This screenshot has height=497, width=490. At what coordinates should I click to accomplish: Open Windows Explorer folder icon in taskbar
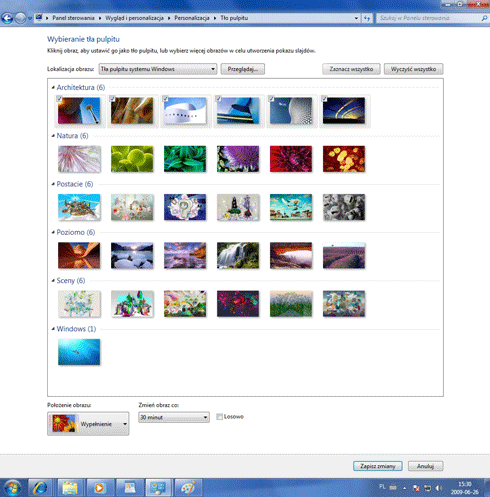pos(70,488)
